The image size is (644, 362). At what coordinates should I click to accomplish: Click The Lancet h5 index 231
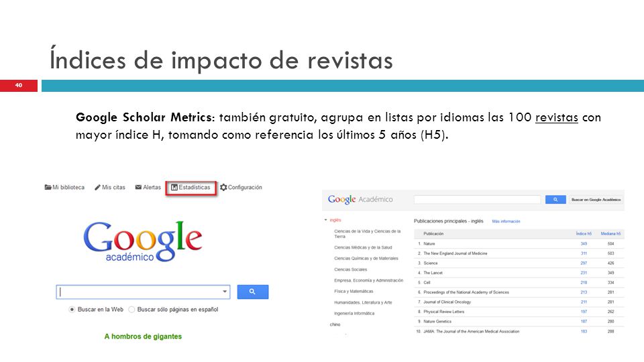[x=584, y=273]
